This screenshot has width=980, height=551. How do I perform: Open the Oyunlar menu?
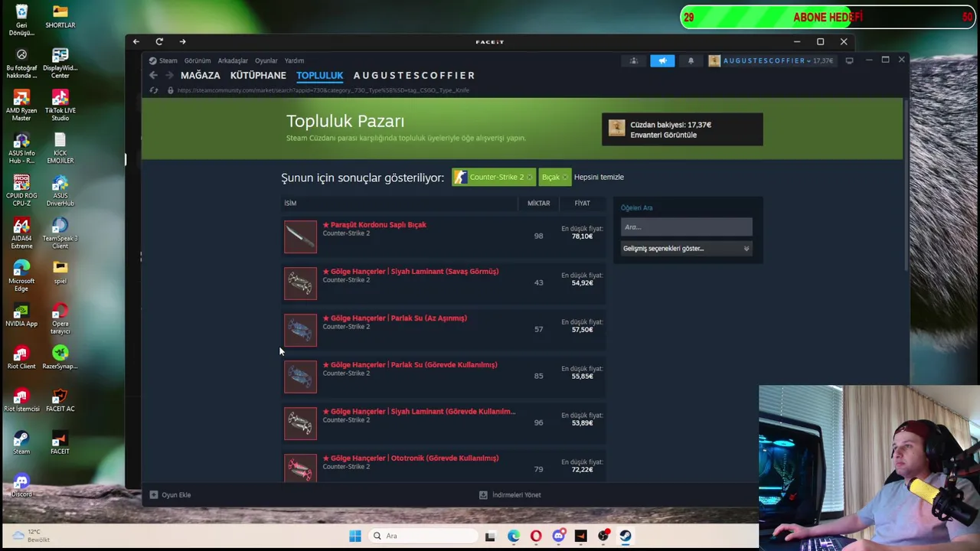click(266, 60)
